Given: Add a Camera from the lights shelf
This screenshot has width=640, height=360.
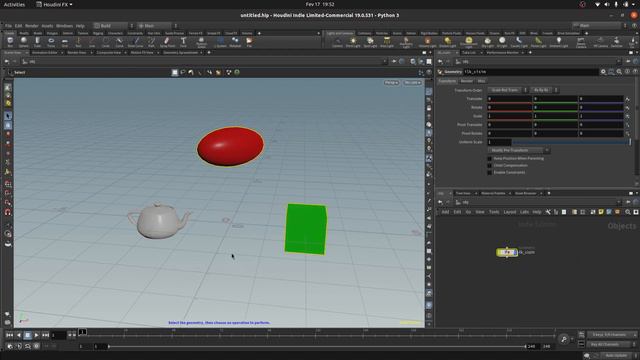Looking at the screenshot, I should pyautogui.click(x=337, y=41).
